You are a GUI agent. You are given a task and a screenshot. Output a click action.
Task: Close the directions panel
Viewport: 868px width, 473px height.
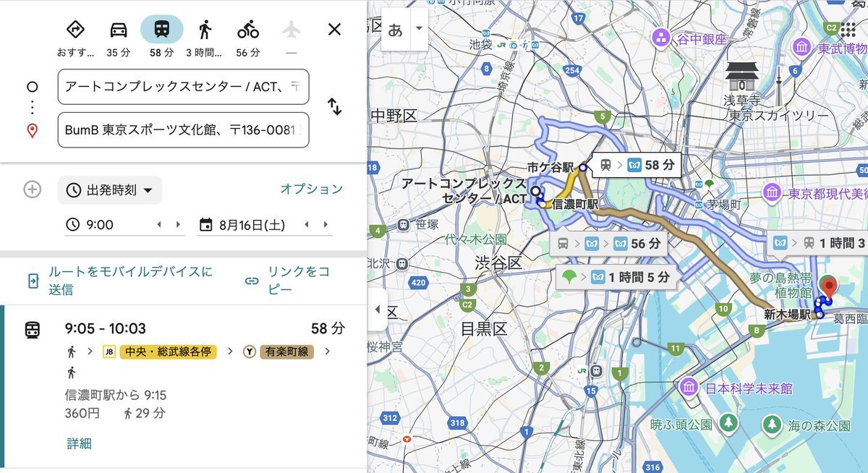(x=334, y=29)
